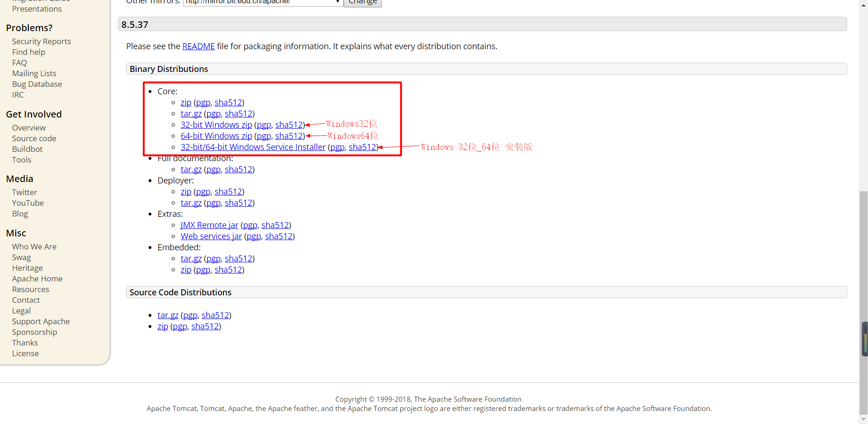This screenshot has height=424, width=868.
Task: Open FAQ sidebar link
Action: [20, 63]
